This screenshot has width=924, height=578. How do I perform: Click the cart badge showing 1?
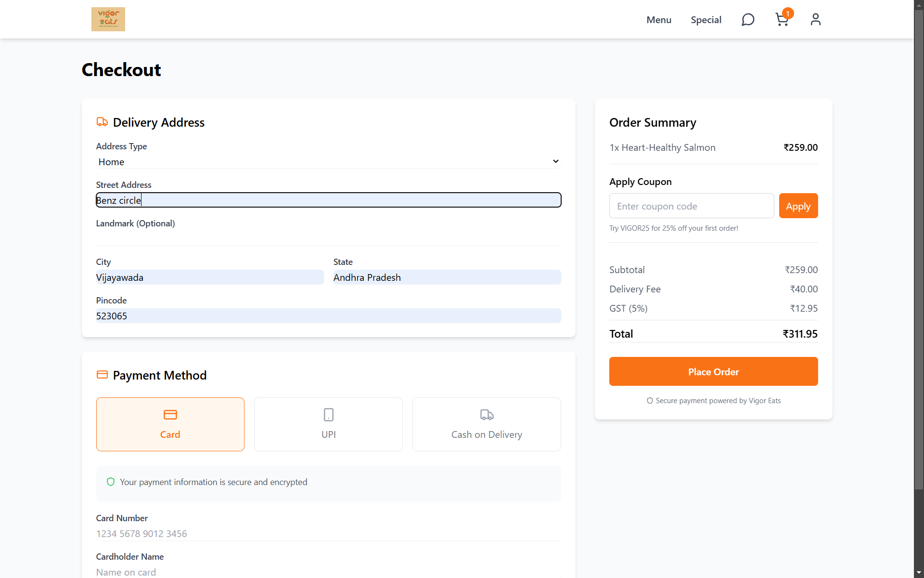click(x=788, y=13)
